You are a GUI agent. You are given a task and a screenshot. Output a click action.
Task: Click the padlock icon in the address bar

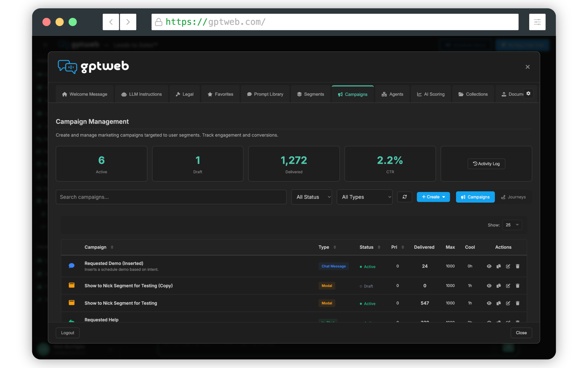coord(159,22)
